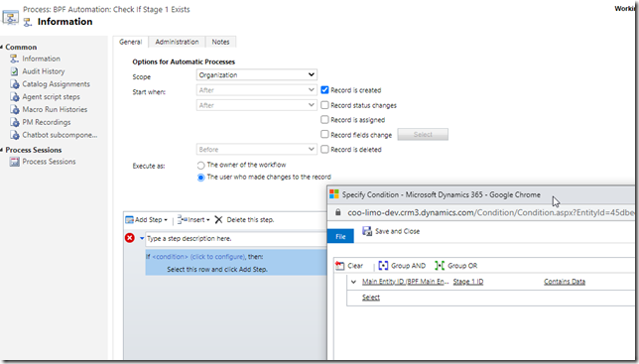Click the Chatbot subcomponents icon
This screenshot has height=364, width=639.
[14, 135]
